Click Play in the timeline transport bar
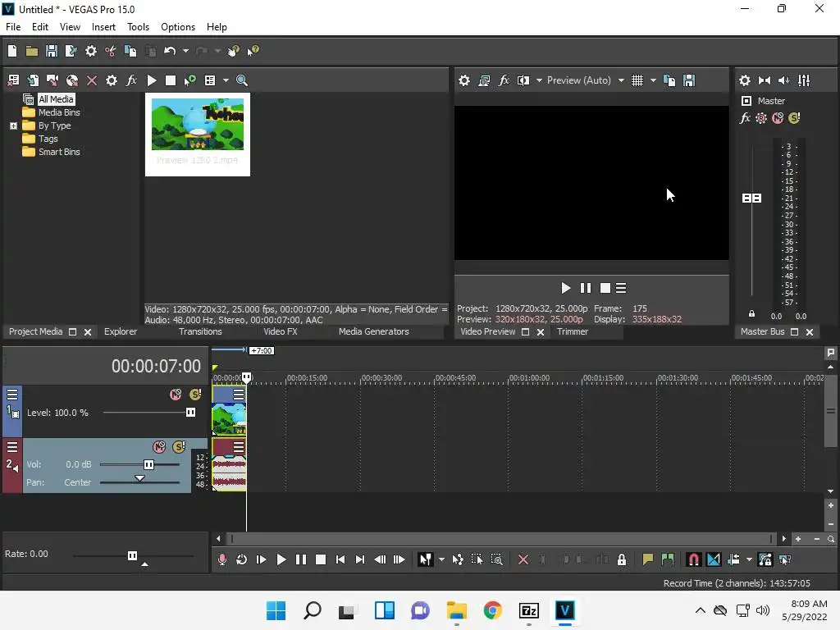 pos(281,559)
